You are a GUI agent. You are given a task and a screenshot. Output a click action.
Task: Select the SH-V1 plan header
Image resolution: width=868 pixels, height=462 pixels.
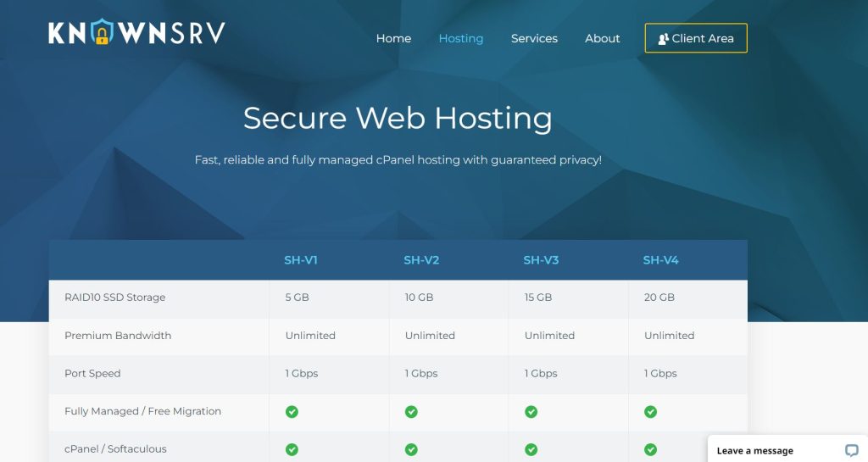pyautogui.click(x=301, y=260)
